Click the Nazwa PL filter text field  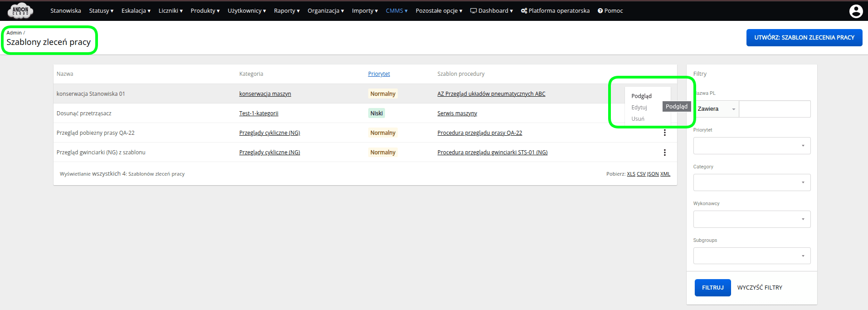(x=775, y=109)
